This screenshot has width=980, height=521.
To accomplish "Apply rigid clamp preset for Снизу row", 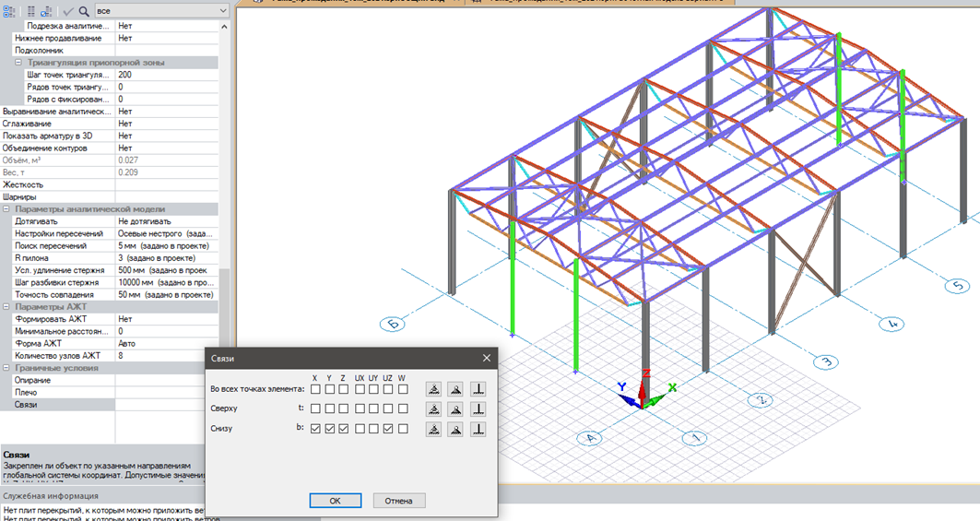I will pos(478,429).
